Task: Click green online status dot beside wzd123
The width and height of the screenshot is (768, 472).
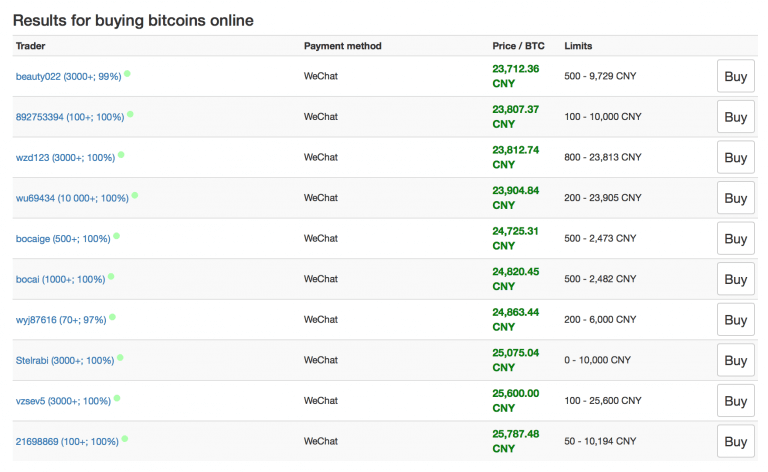Action: (121, 155)
